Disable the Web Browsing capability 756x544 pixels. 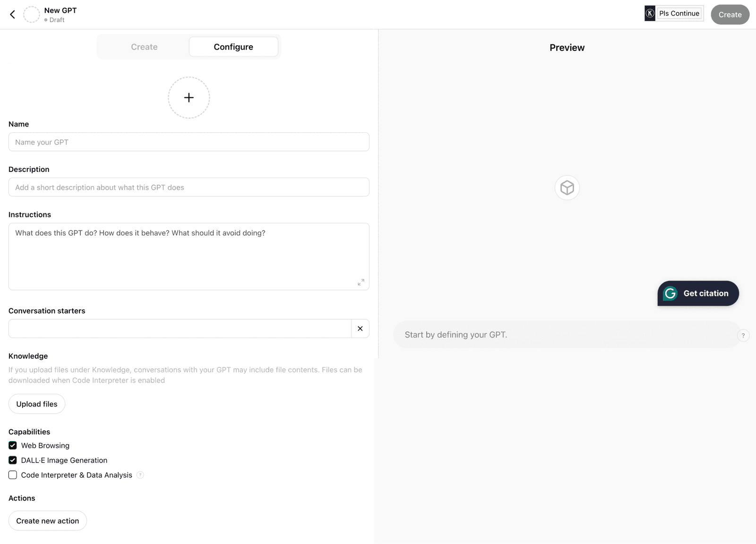13,445
